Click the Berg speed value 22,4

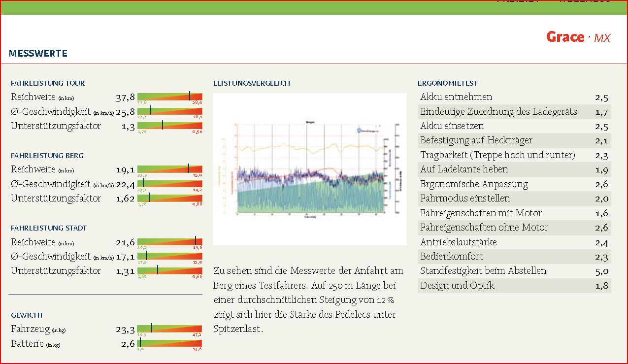click(x=126, y=184)
